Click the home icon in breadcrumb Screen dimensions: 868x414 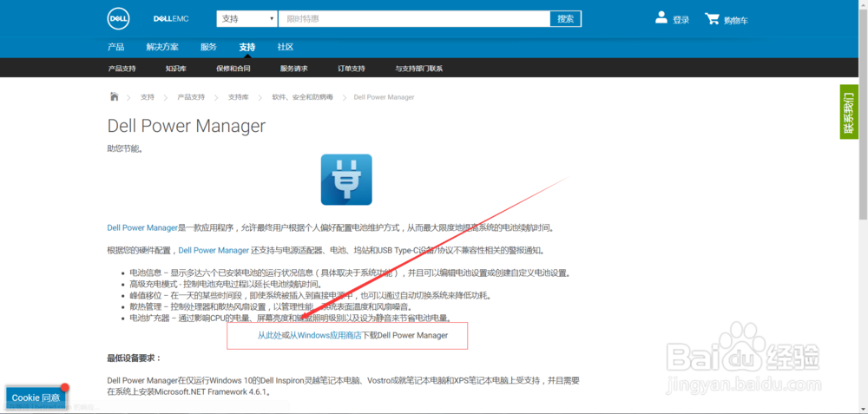[114, 97]
